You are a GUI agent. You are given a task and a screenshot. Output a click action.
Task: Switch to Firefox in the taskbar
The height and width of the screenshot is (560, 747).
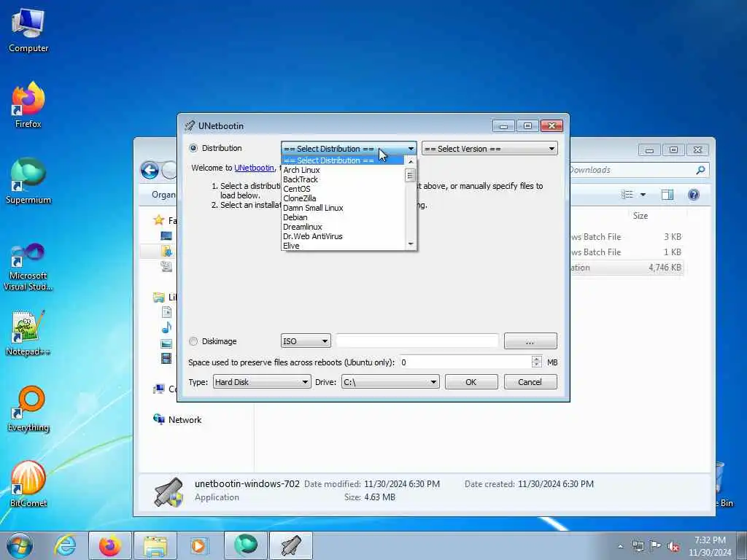(x=110, y=545)
